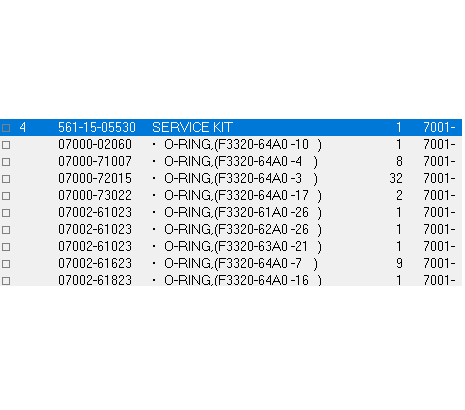The height and width of the screenshot is (410, 465).
Task: Click quantity 32 in the 07000-72015 row
Action: click(x=396, y=178)
